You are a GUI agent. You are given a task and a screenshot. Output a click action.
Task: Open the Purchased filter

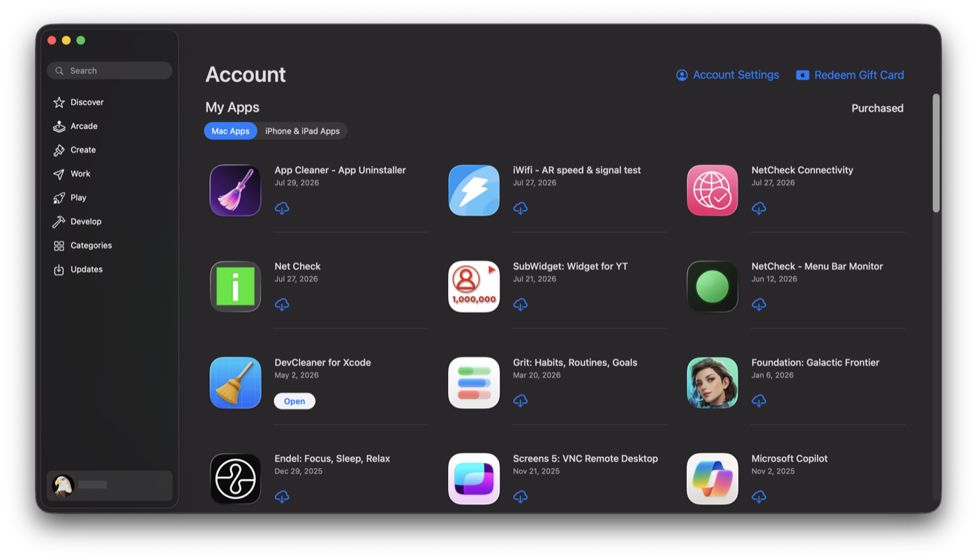[877, 108]
